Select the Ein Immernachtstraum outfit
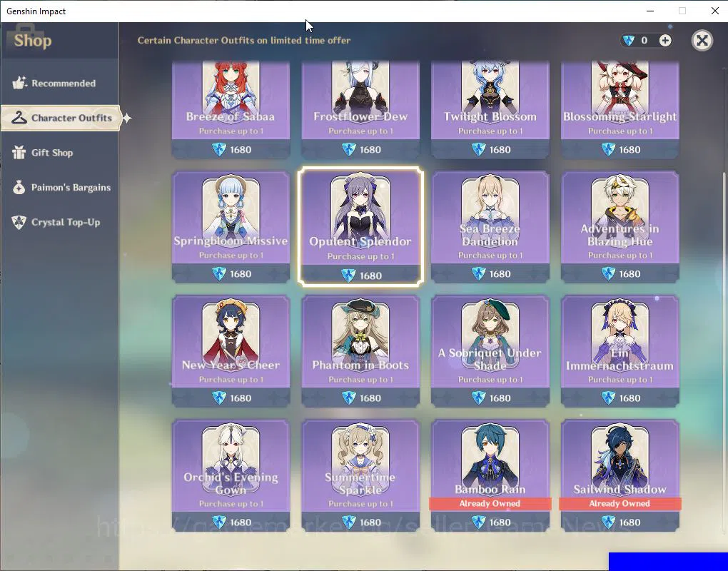Image resolution: width=728 pixels, height=571 pixels. pos(620,351)
